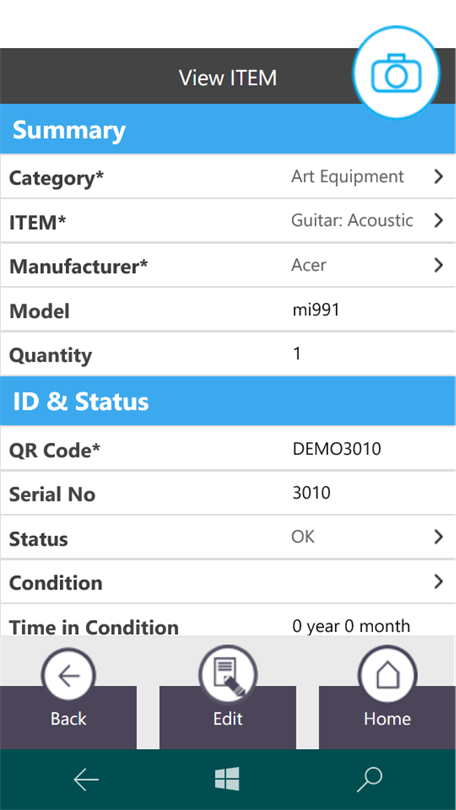
Task: Select the Summary section header
Action: [228, 129]
